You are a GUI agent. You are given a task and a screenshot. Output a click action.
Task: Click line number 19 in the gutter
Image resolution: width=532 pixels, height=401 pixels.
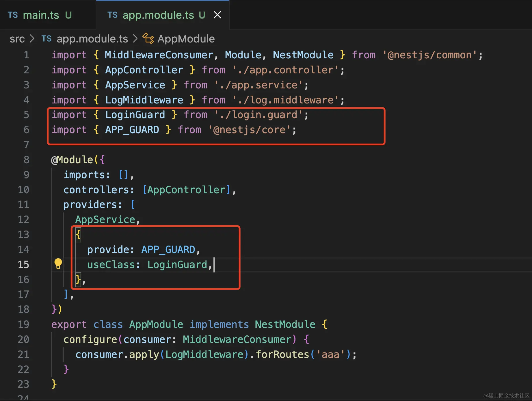pos(23,324)
